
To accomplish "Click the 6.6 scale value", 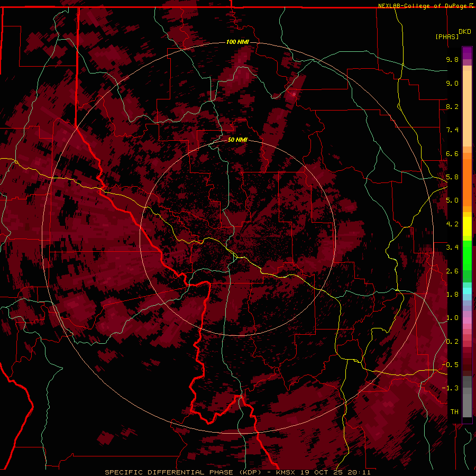I will pyautogui.click(x=452, y=153).
